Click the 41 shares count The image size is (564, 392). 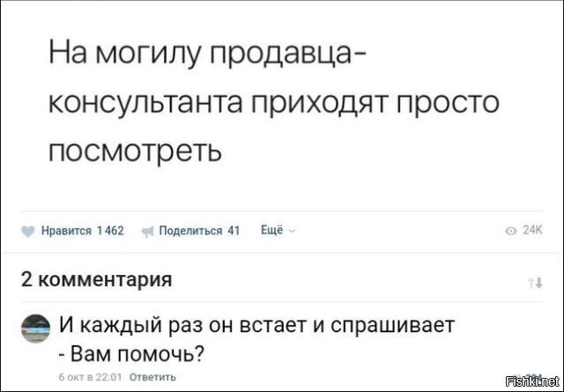coord(234,232)
